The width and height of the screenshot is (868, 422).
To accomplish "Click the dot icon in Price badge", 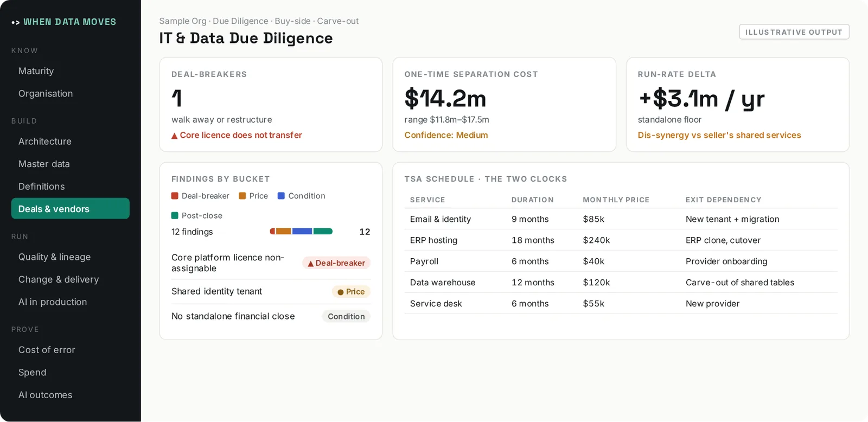I will pyautogui.click(x=341, y=292).
